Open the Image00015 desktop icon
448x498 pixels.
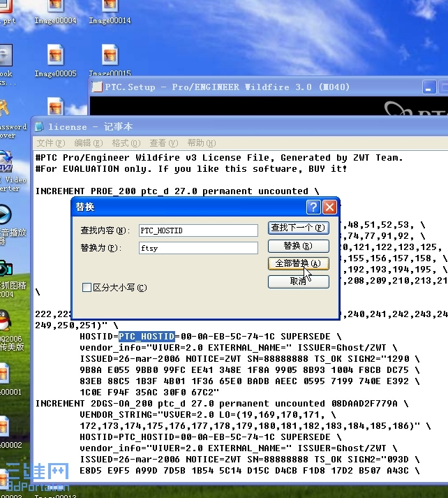(x=110, y=60)
